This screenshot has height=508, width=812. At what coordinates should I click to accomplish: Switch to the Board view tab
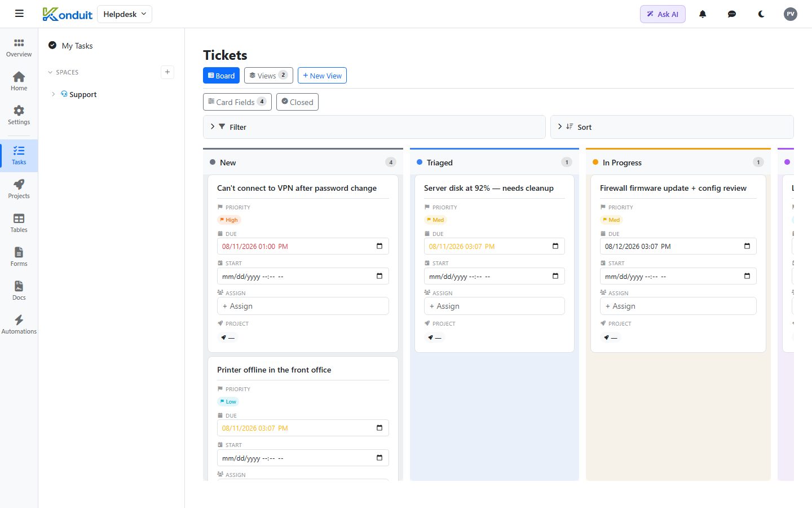[221, 76]
